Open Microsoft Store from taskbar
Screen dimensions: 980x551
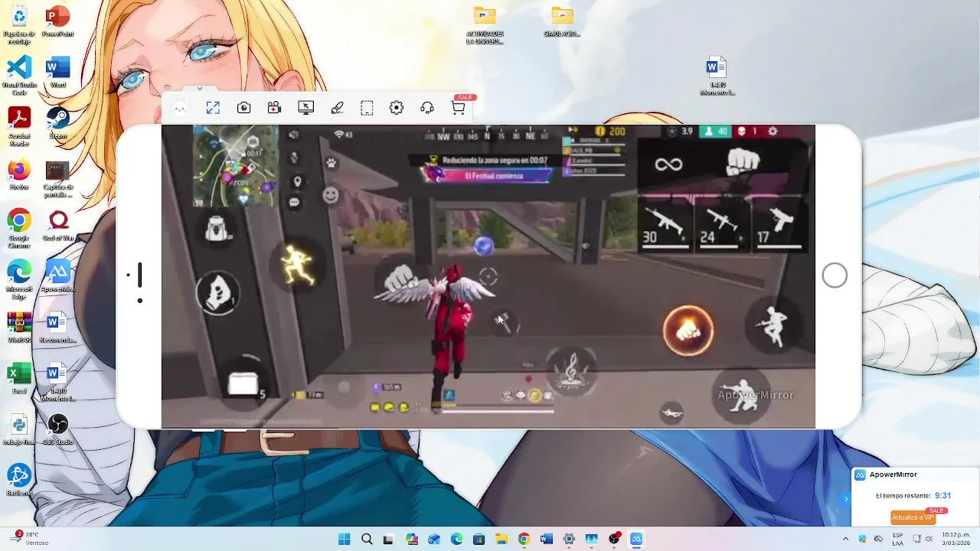coord(479,539)
